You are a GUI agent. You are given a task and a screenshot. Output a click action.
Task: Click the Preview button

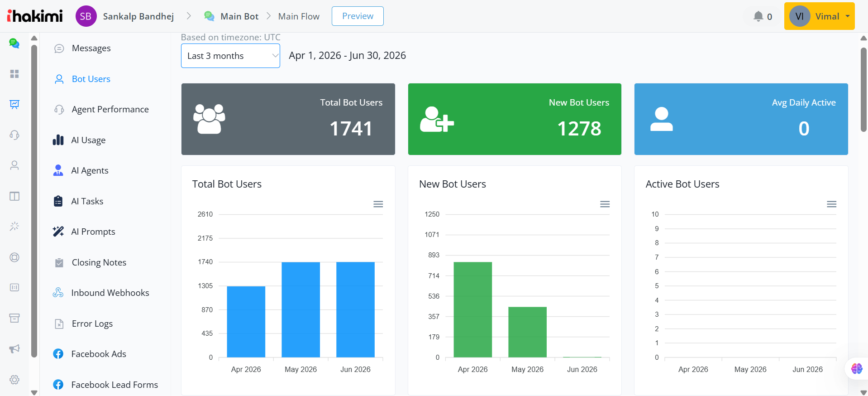(358, 16)
